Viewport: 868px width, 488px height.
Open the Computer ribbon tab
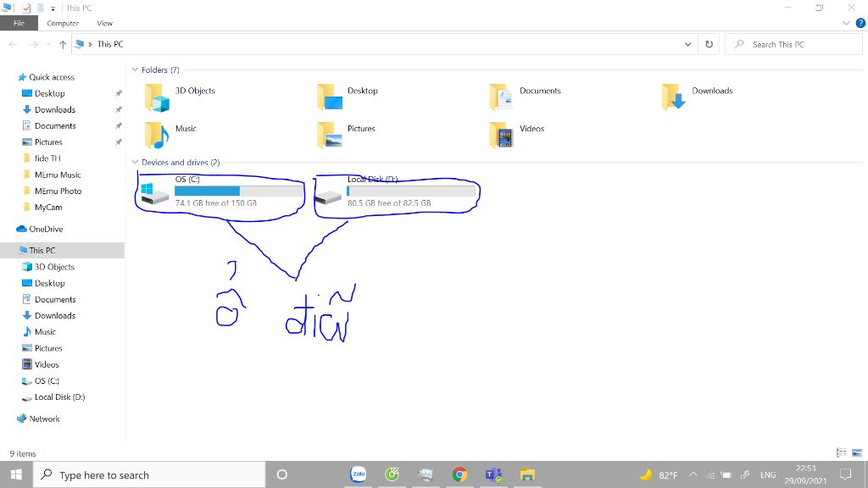click(63, 23)
